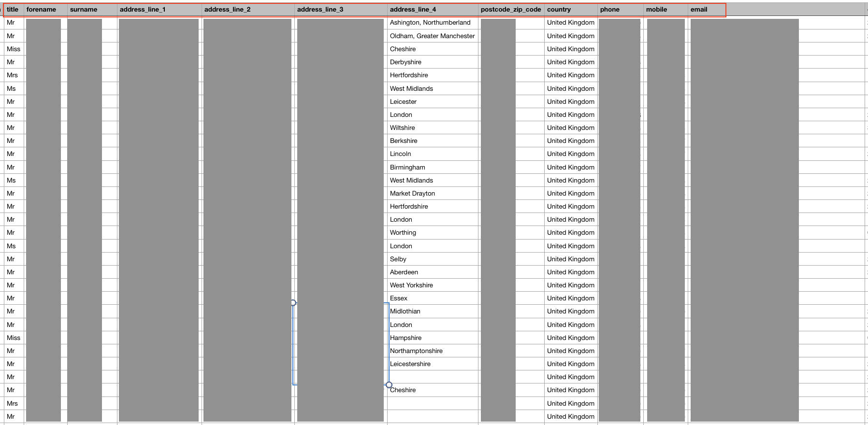Click 'United Kingdom' in the Birmingham row

[x=571, y=167]
